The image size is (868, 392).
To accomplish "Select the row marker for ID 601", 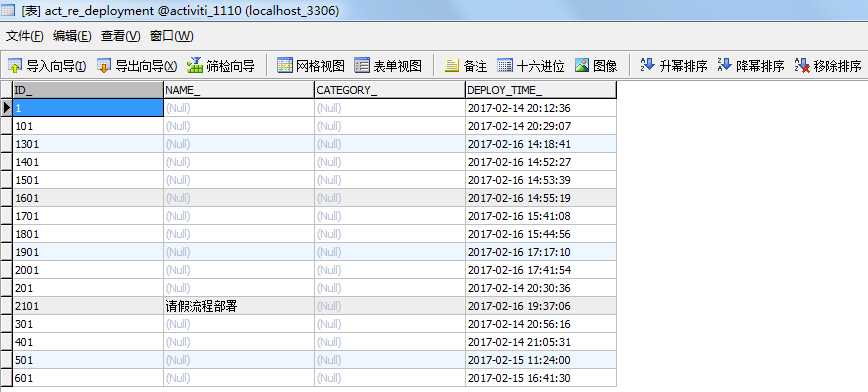I will (x=6, y=378).
